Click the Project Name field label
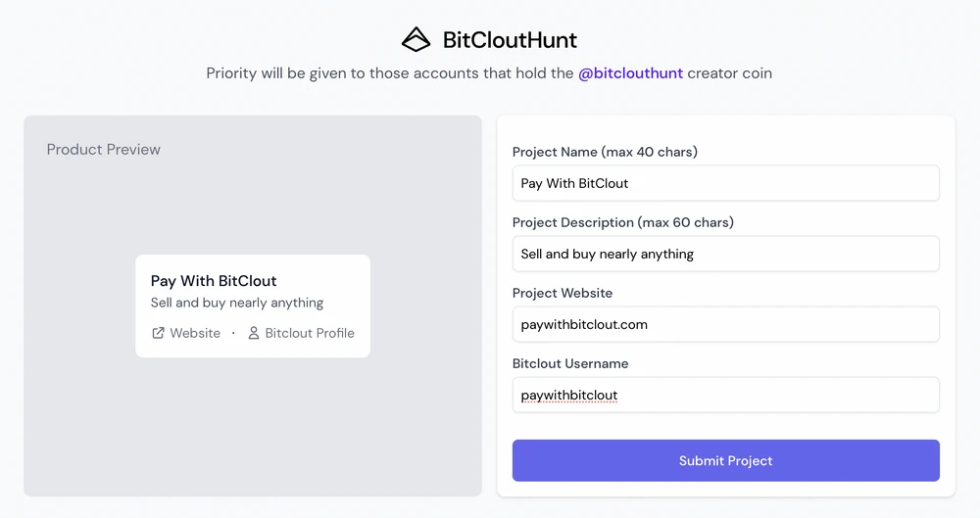Screen dimensions: 980x518 click(605, 152)
